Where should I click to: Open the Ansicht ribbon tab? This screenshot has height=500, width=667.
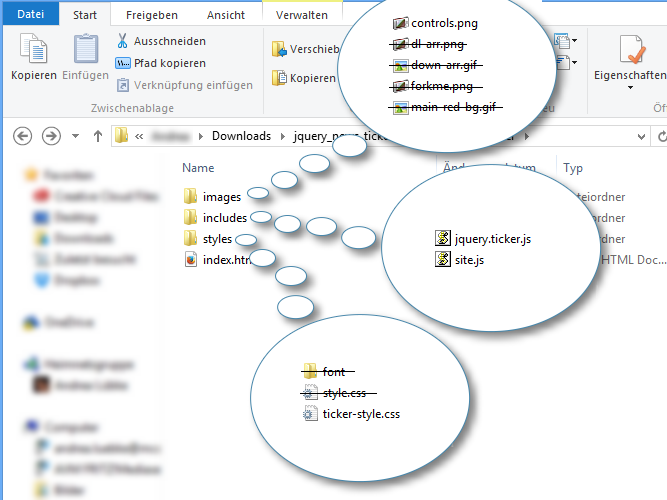pos(226,15)
